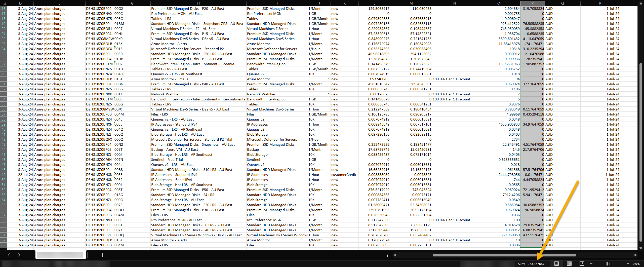The image size is (644, 267).
Task: Switch to Normal view in status bar
Action: [556, 263]
